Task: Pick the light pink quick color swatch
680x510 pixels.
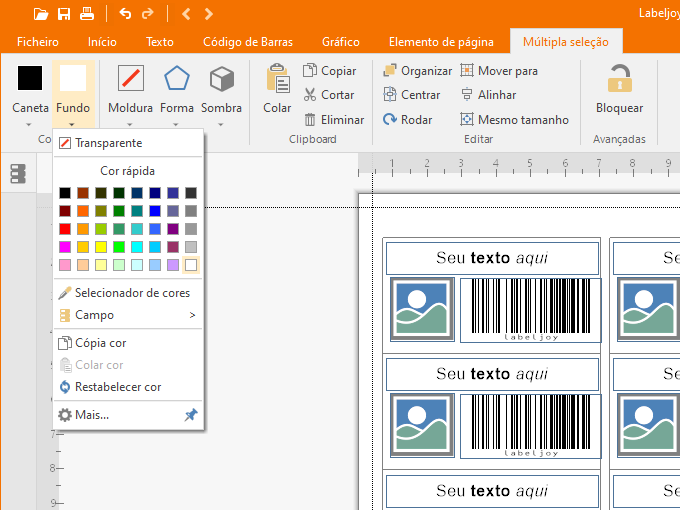Action: click(65, 265)
